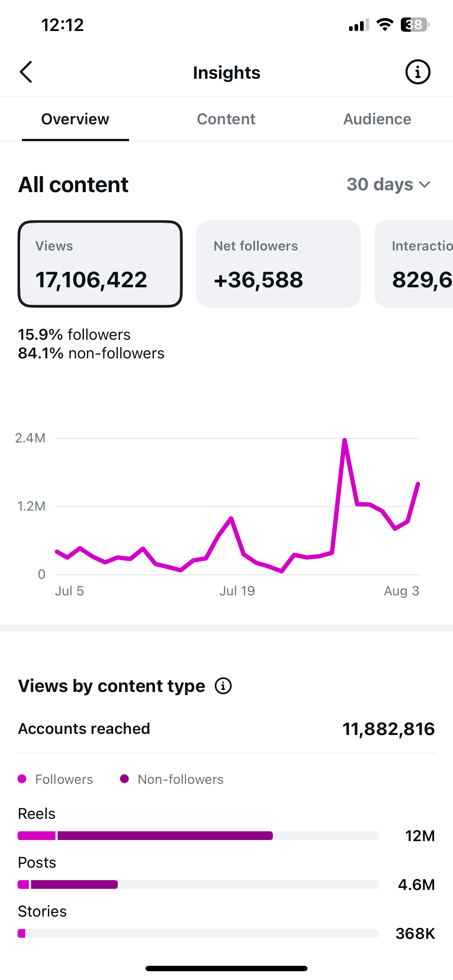Tap the pink Followers legend dot
The width and height of the screenshot is (453, 980).
[x=22, y=779]
